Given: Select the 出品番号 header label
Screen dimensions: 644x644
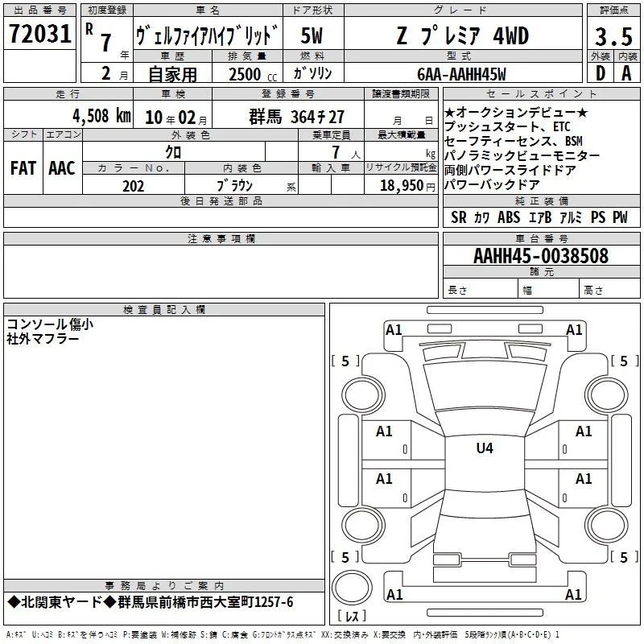Looking at the screenshot, I should click(x=39, y=10).
